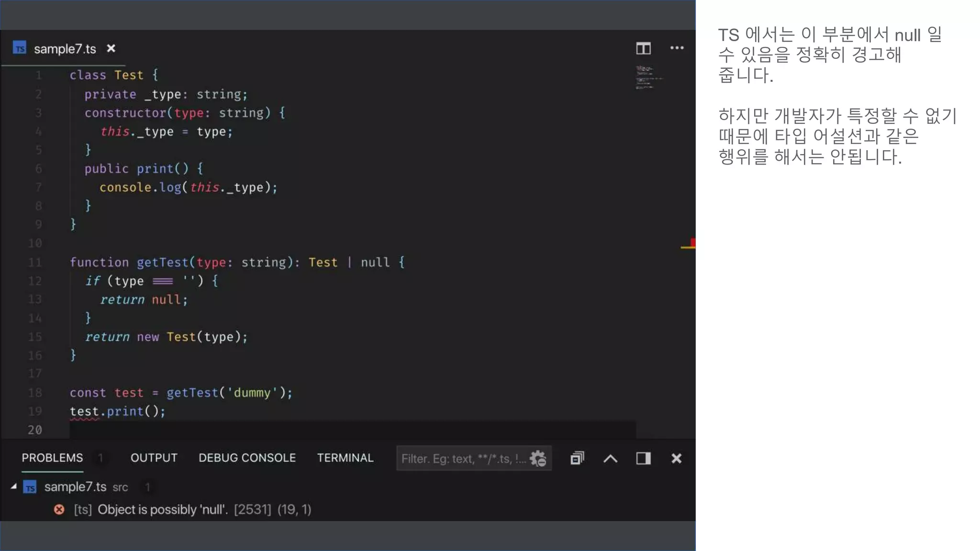Click 'return null;' on line 13

pyautogui.click(x=144, y=299)
